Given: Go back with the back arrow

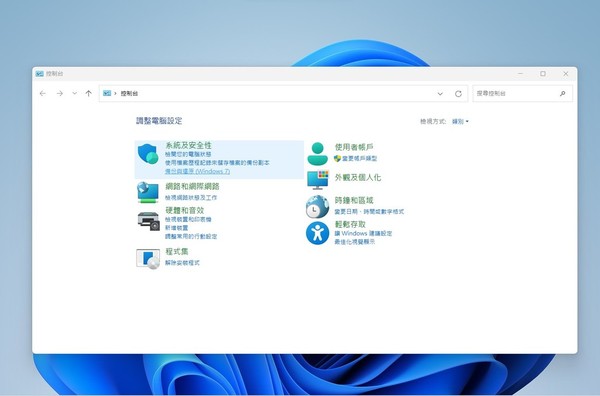Looking at the screenshot, I should [43, 93].
